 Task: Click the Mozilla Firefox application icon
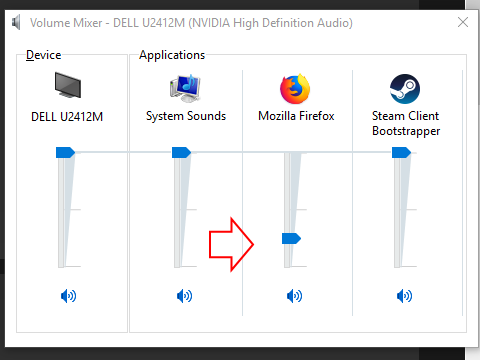pos(295,89)
